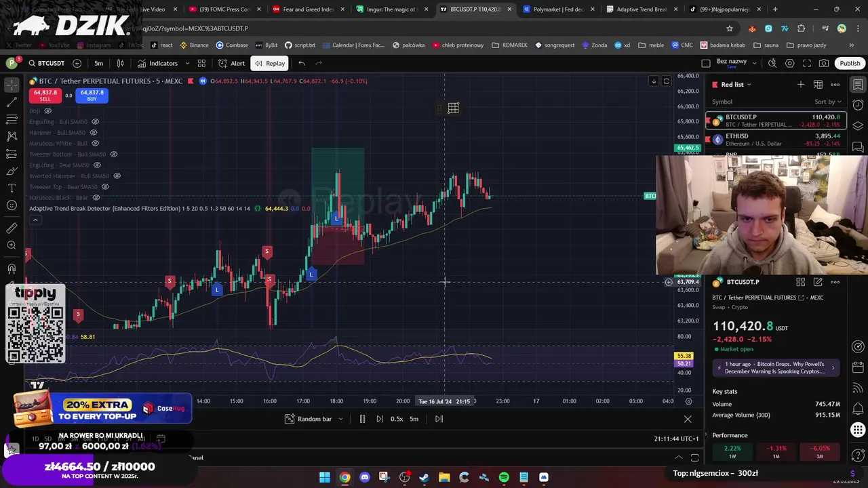Viewport: 868px width, 488px height.
Task: Open the emoji icons tool
Action: (12, 205)
